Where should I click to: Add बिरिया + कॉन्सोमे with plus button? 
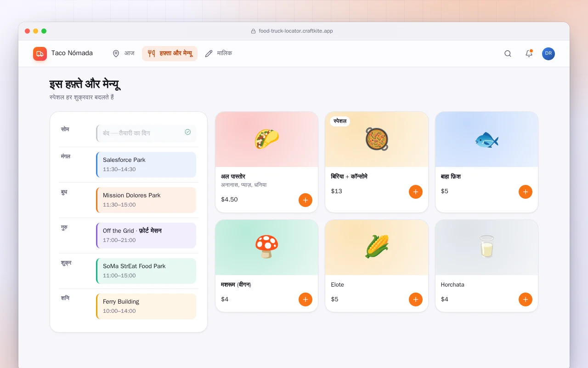416,192
